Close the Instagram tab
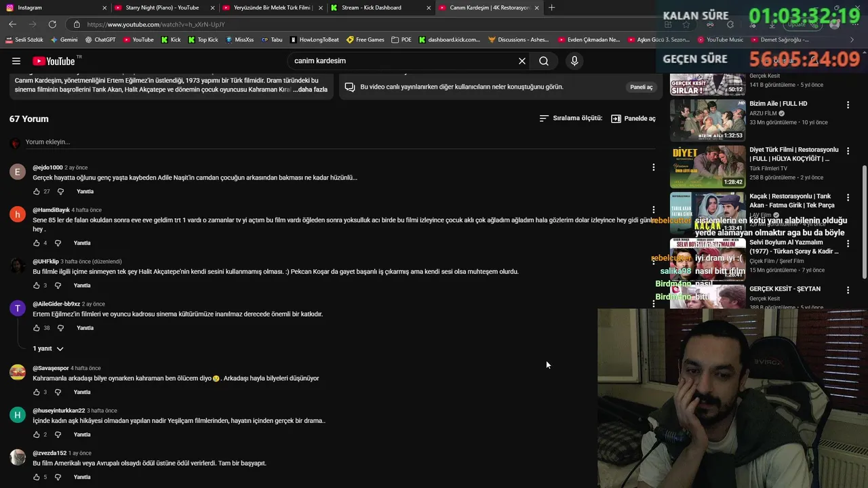The width and height of the screenshot is (868, 488). pyautogui.click(x=104, y=7)
